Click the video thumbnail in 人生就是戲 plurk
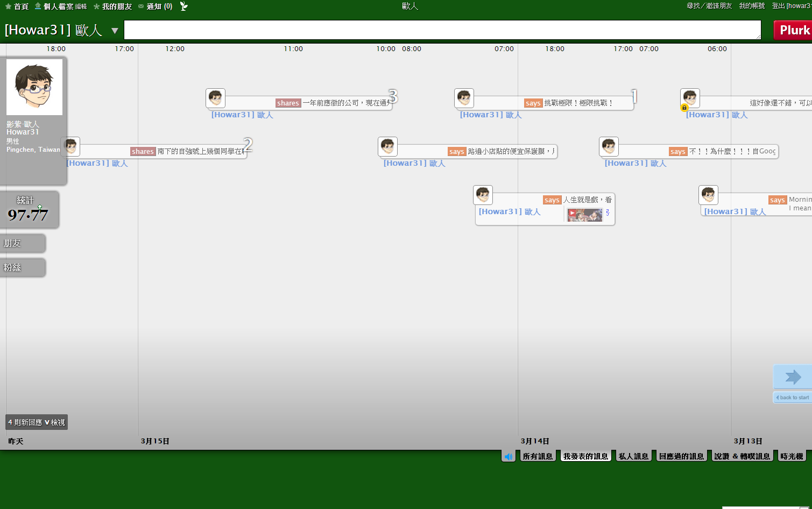 coord(585,215)
